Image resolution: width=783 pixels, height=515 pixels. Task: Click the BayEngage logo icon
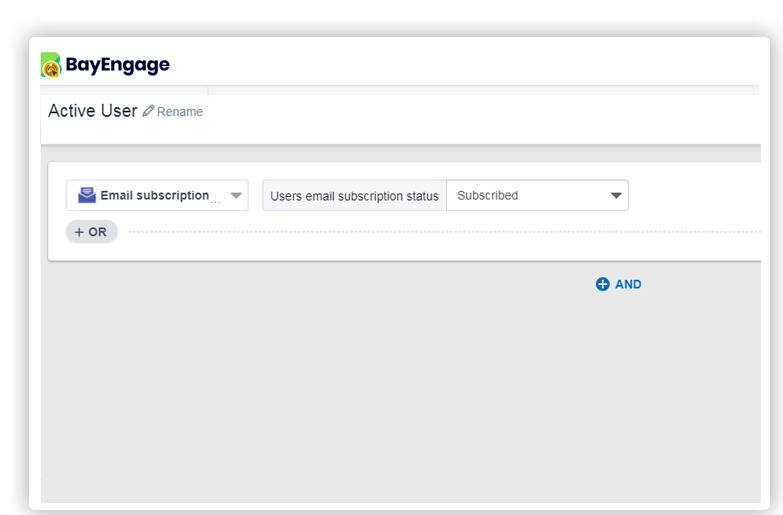click(x=50, y=65)
